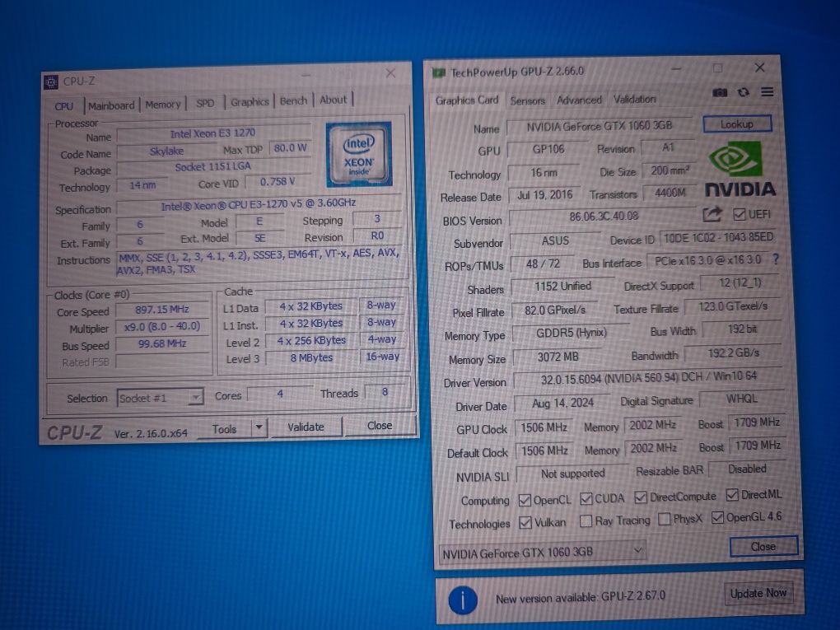
Task: Open the GPU-Z hamburger menu icon
Action: [768, 92]
